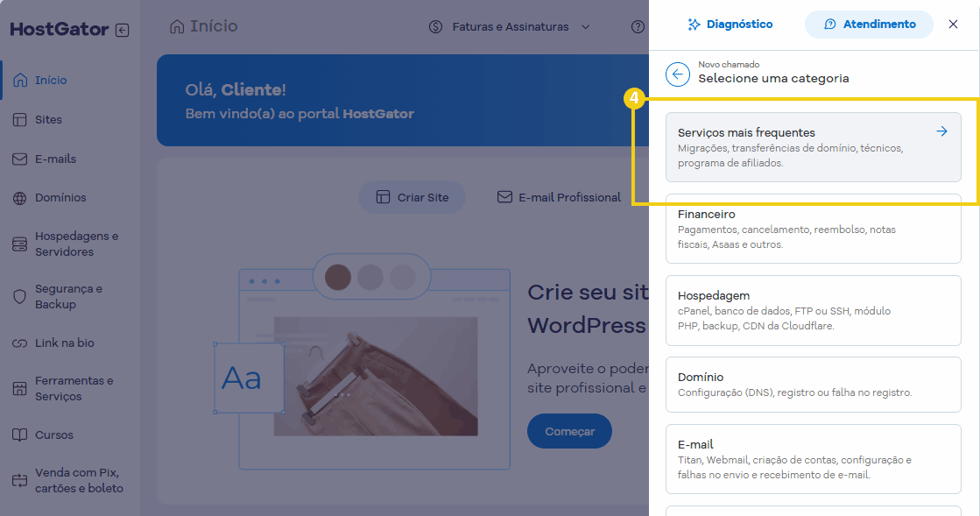Select the Financeiro category
This screenshot has height=516, width=980.
pos(813,229)
